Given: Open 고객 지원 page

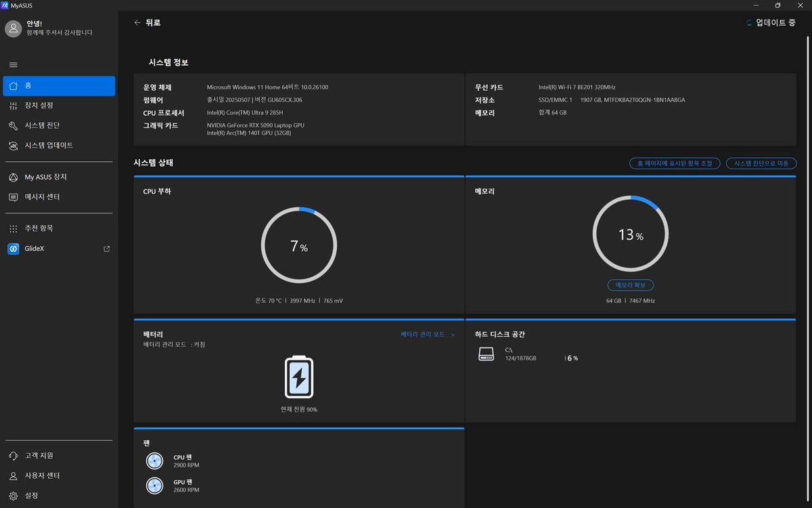Looking at the screenshot, I should (x=59, y=456).
